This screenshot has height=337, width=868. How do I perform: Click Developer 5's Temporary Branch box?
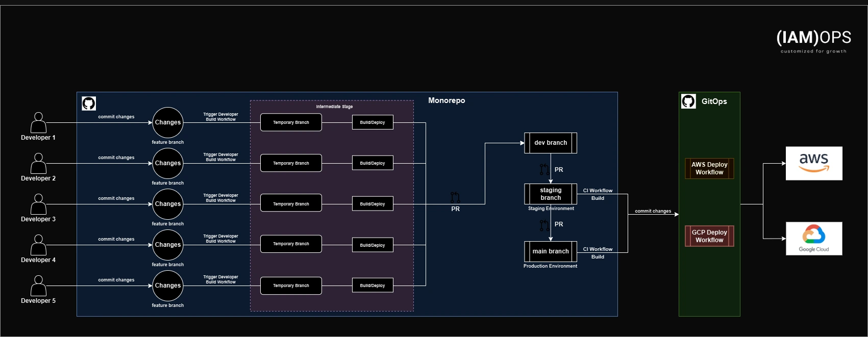291,286
